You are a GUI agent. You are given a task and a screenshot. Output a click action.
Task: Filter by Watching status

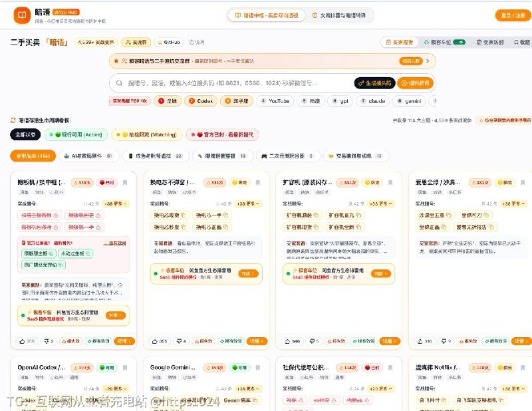point(146,134)
